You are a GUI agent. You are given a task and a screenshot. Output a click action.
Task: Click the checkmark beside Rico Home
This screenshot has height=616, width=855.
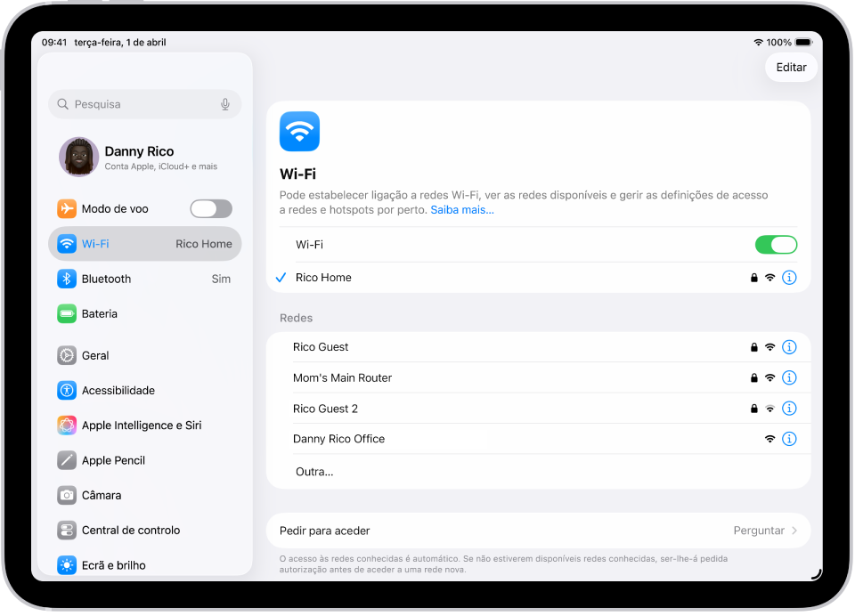[281, 278]
